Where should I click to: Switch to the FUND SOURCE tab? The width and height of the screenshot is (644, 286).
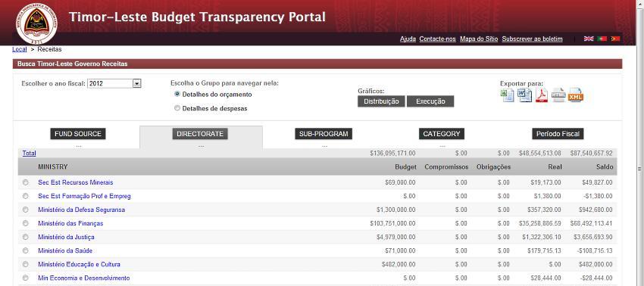78,134
